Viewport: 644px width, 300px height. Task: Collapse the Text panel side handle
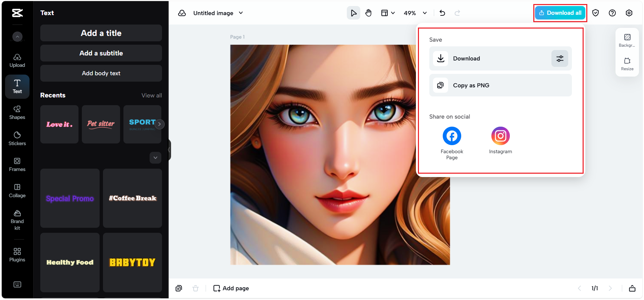pos(169,149)
